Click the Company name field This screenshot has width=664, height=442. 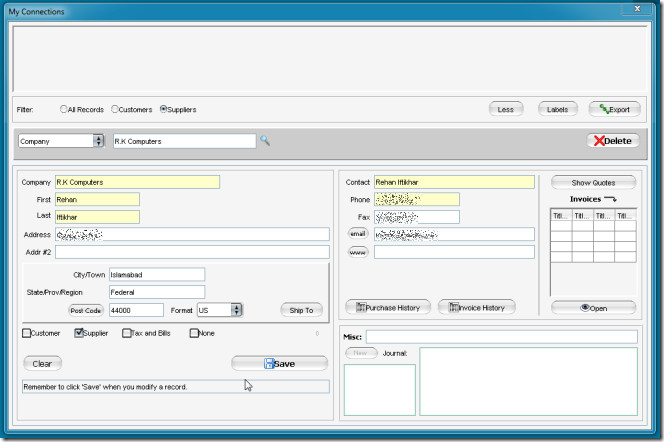tap(137, 182)
